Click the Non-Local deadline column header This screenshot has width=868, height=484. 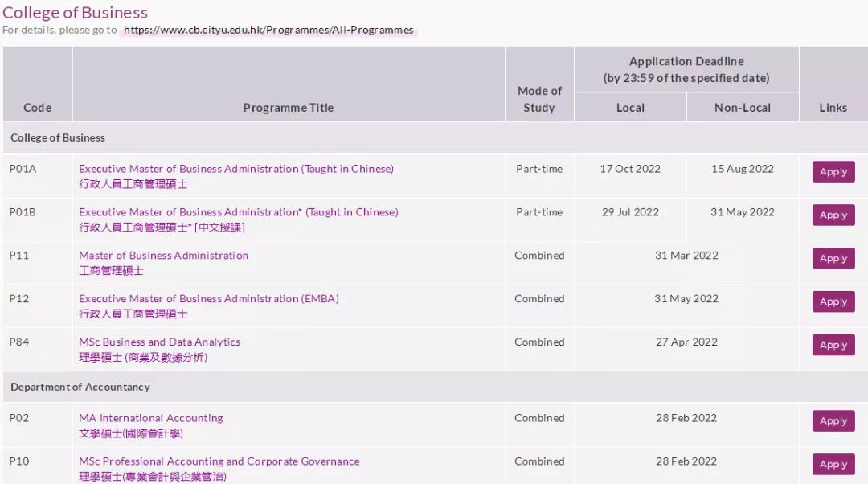tap(743, 108)
